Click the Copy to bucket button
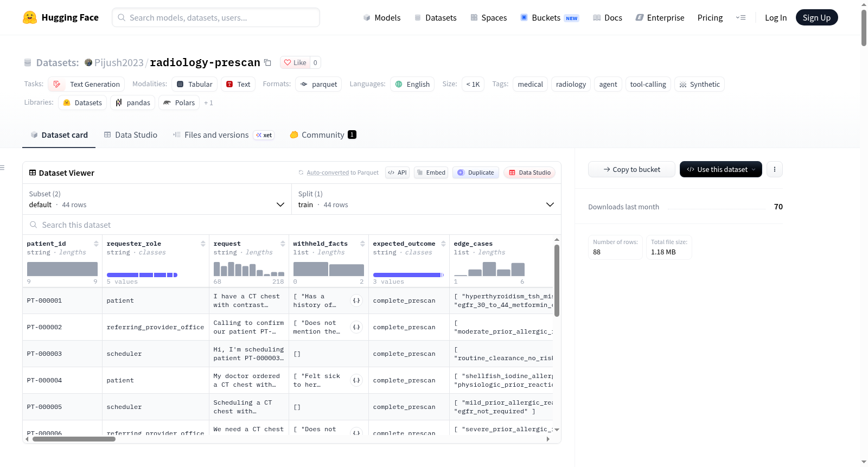This screenshot has height=467, width=868. point(631,169)
